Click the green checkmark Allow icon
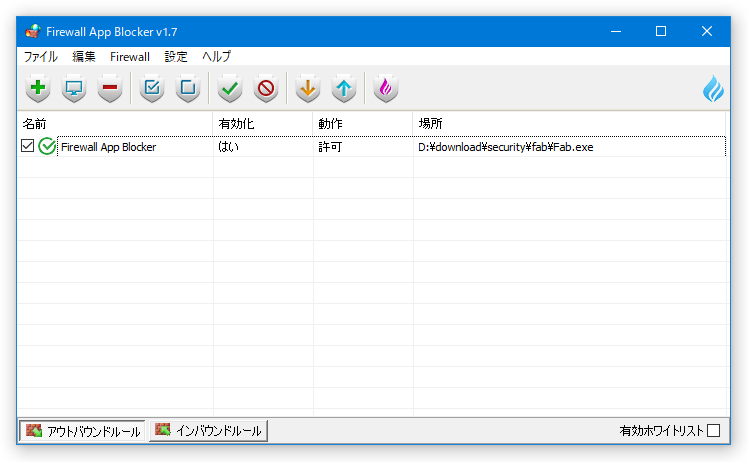The image size is (748, 462). pyautogui.click(x=230, y=88)
